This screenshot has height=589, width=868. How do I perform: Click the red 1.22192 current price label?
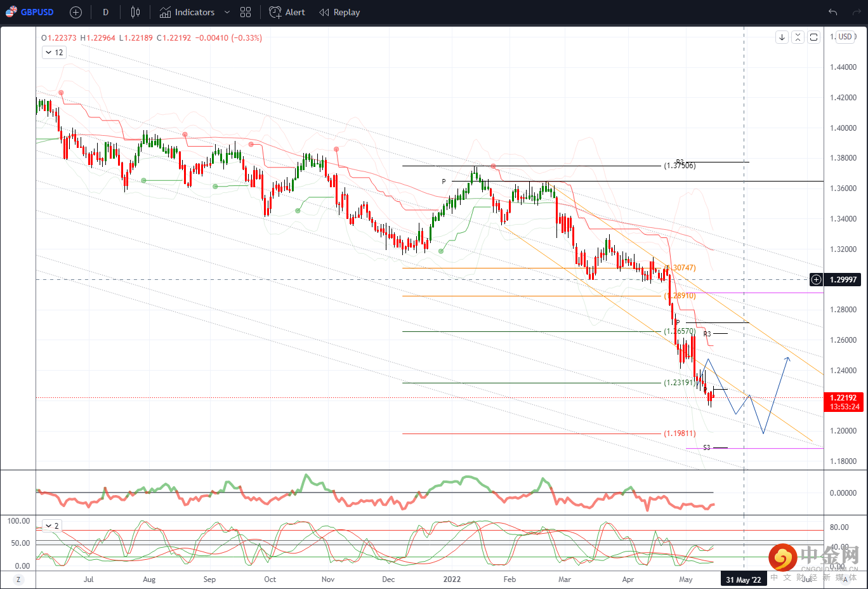click(844, 398)
